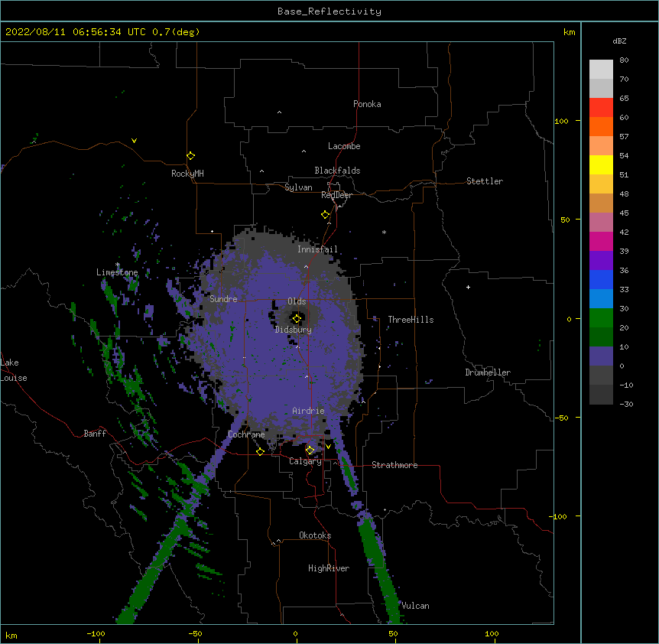
Task: Click the Banff label
Action: tap(95, 434)
